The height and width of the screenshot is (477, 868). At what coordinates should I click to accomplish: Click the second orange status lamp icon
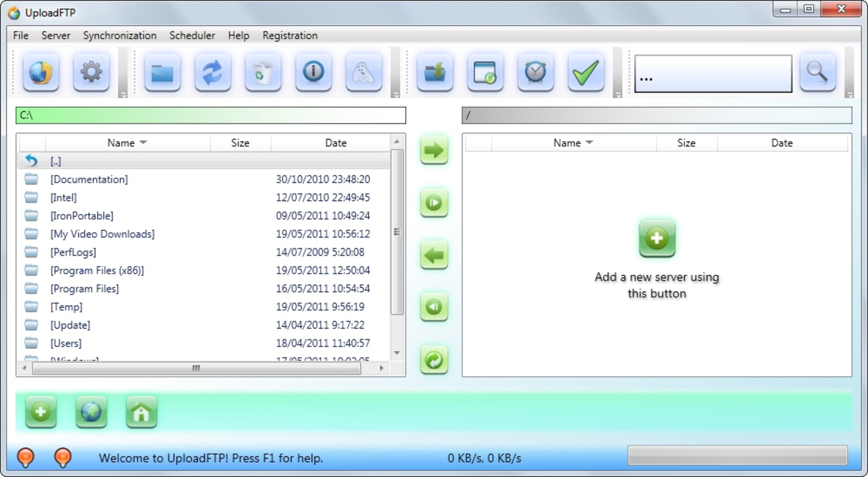click(63, 457)
